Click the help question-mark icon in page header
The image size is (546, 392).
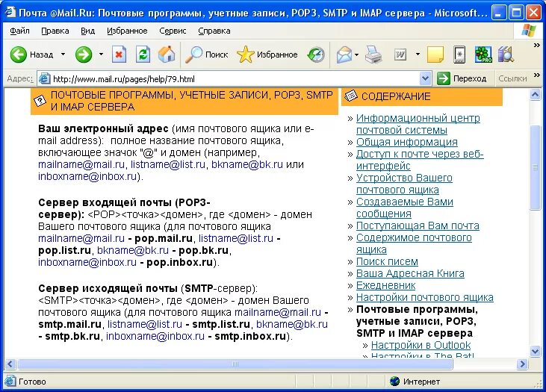pyautogui.click(x=40, y=101)
